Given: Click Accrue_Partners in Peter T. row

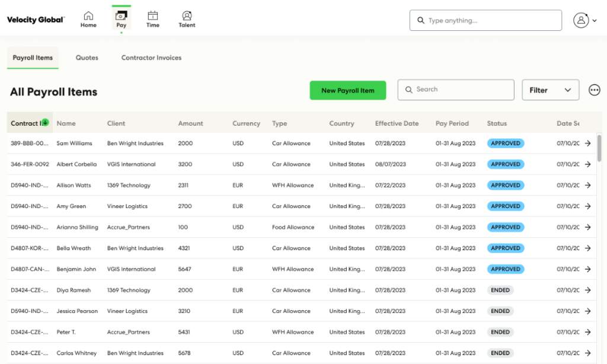Looking at the screenshot, I should [x=128, y=332].
